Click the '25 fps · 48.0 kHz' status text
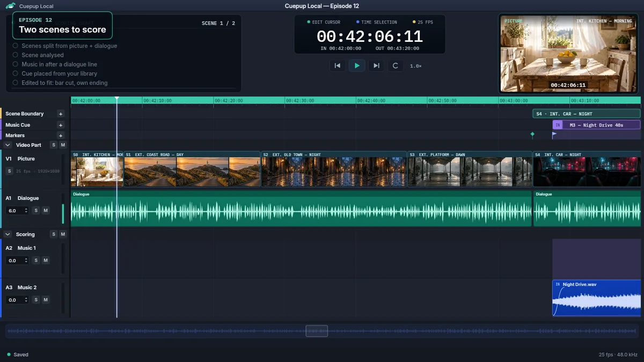 click(x=618, y=354)
